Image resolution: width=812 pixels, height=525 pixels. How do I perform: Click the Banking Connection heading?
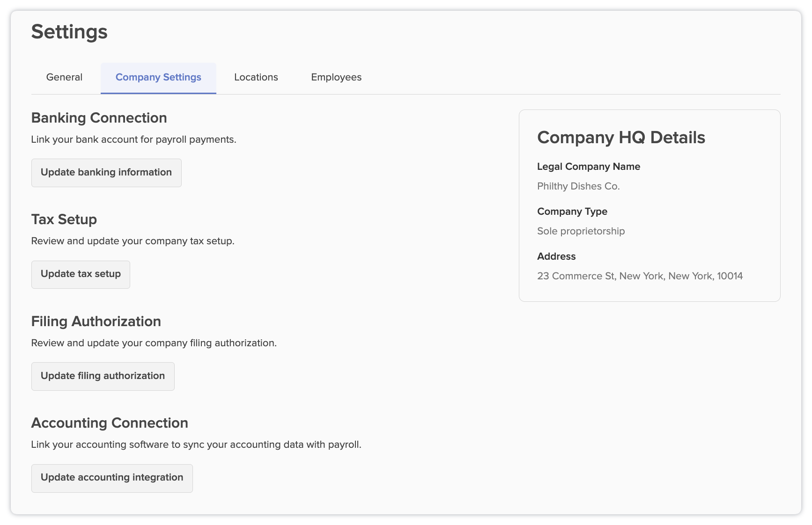[99, 118]
